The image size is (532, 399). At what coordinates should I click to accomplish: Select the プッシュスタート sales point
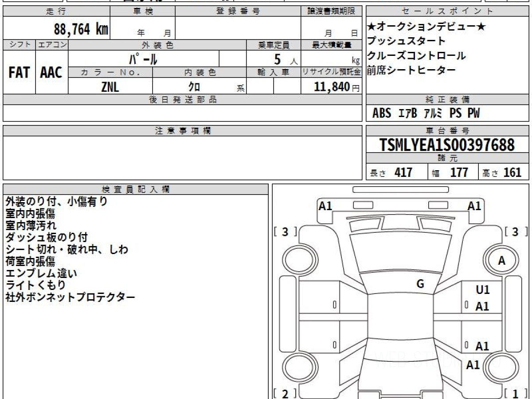pos(406,41)
